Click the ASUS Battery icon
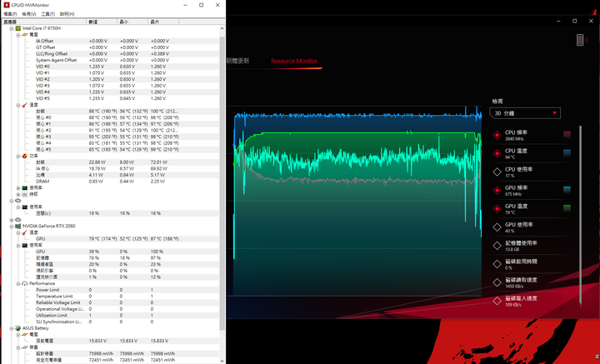This screenshot has height=364, width=600. (17, 328)
